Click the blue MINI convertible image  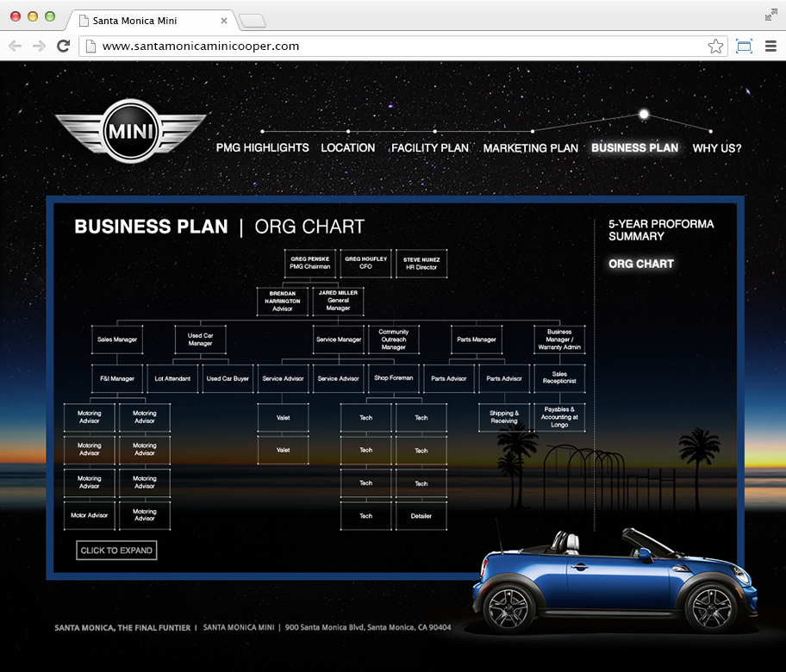tap(614, 582)
